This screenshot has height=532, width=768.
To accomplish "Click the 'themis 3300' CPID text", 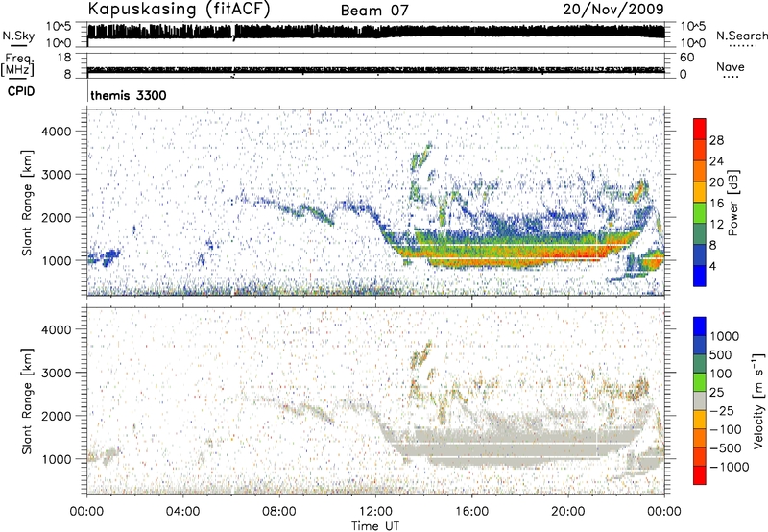I will coord(129,95).
